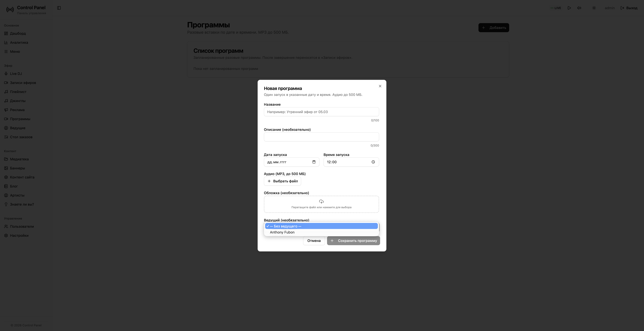Click the calendar icon in Дата запуска
Image resolution: width=644 pixels, height=331 pixels.
tap(314, 162)
